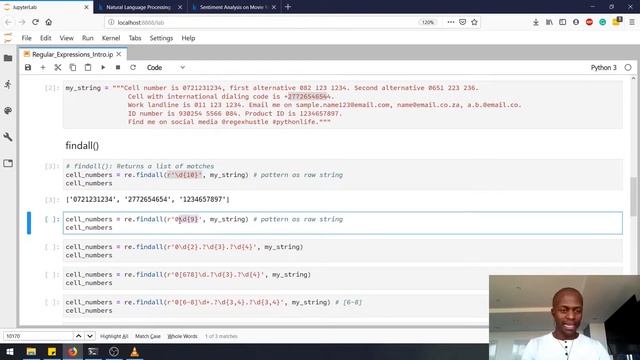Open the open tabs sidebar icon
Viewport: 640px width, 360px height.
point(8,163)
